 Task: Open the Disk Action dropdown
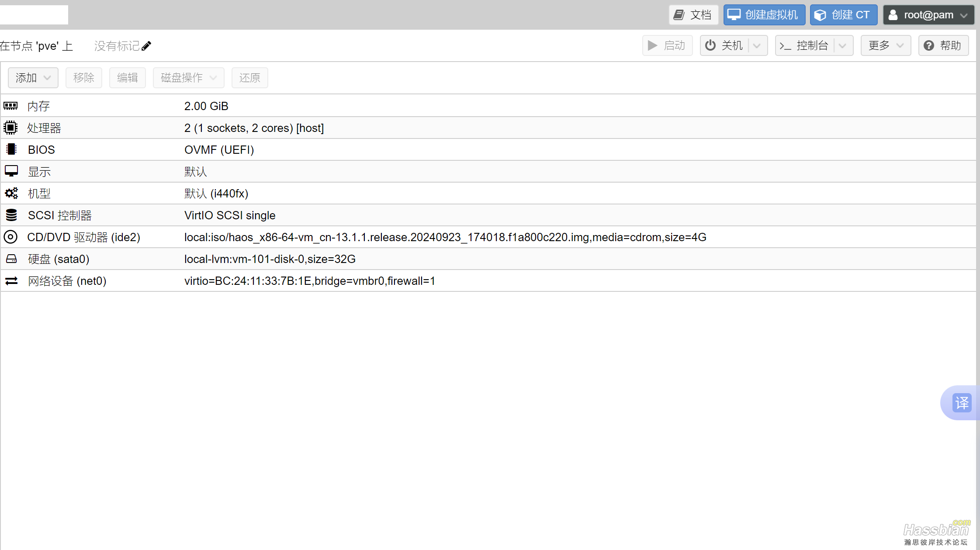click(189, 78)
